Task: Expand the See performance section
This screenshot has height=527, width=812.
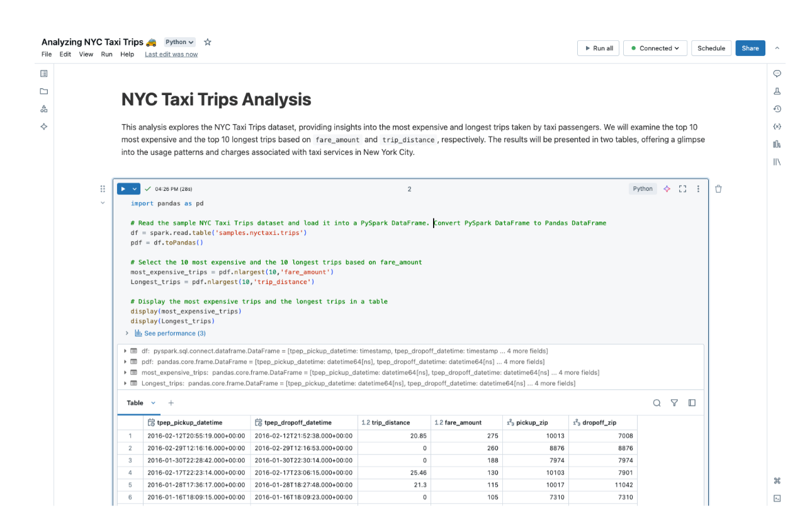Action: pyautogui.click(x=174, y=333)
